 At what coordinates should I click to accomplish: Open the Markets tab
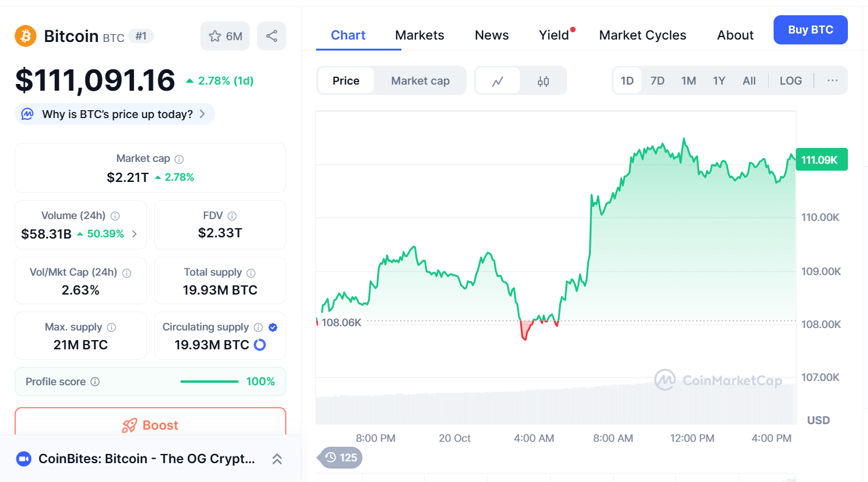(x=420, y=35)
